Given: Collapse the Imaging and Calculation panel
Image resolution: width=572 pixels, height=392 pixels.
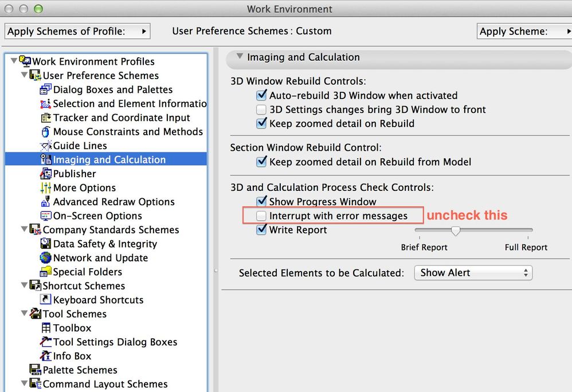Looking at the screenshot, I should point(240,57).
